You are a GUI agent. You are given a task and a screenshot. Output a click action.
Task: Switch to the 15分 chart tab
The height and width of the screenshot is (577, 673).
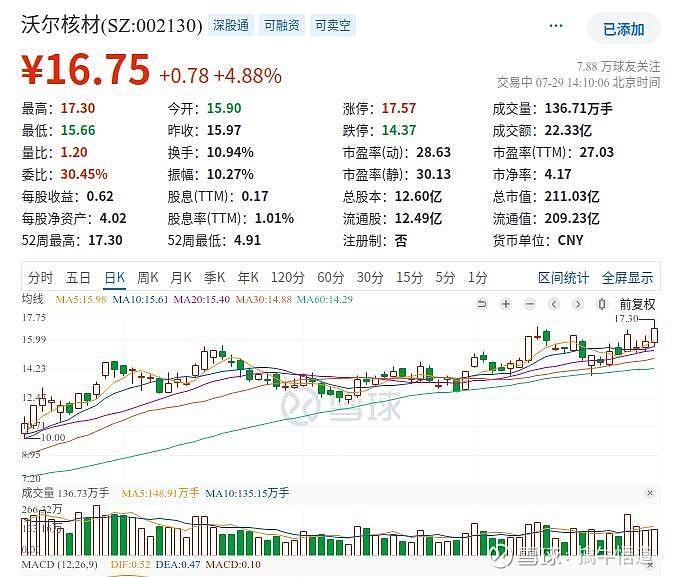[409, 278]
